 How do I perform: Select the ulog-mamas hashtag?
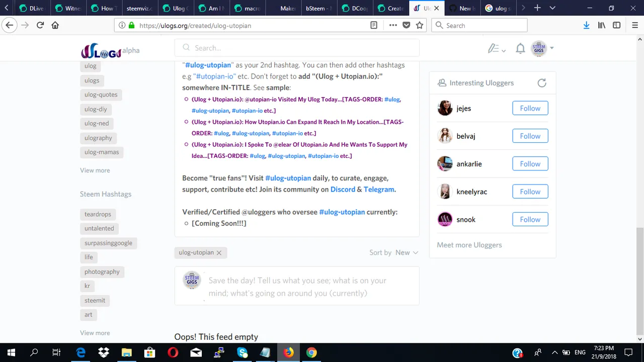tap(102, 152)
